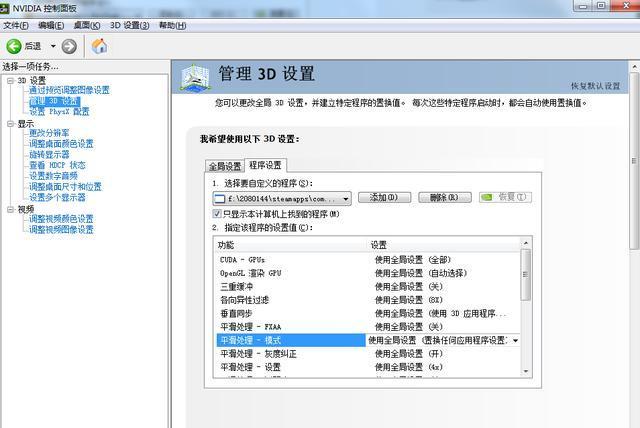Select the 三重缓冲 settings row
This screenshot has height=428, width=640.
(368, 286)
